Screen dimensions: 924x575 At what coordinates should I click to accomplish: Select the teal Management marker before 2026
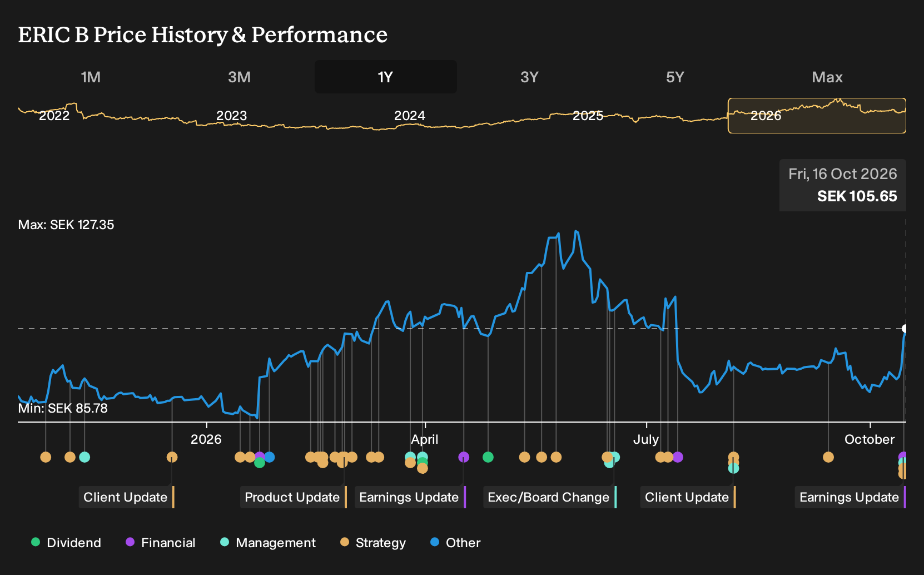(85, 457)
